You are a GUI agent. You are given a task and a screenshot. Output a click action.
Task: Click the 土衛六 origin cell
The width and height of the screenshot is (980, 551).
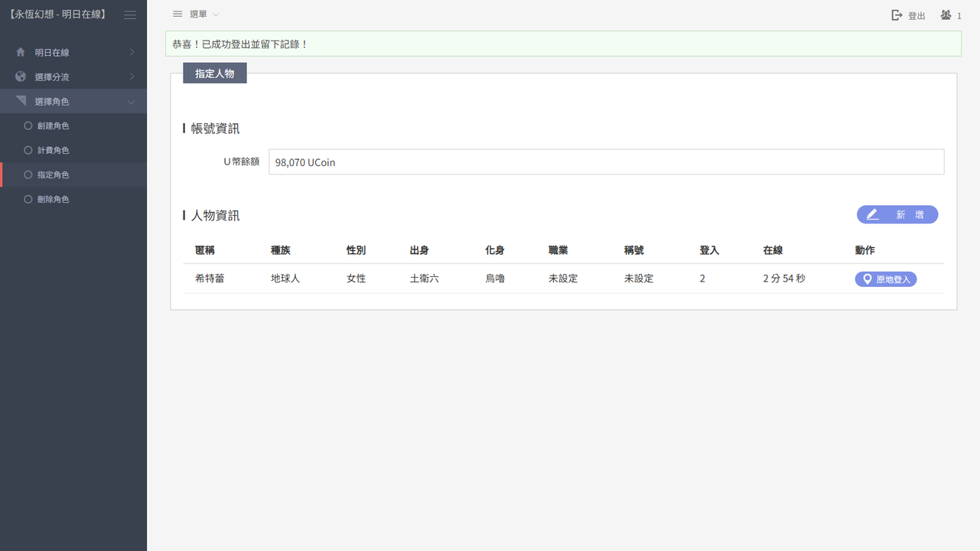425,279
